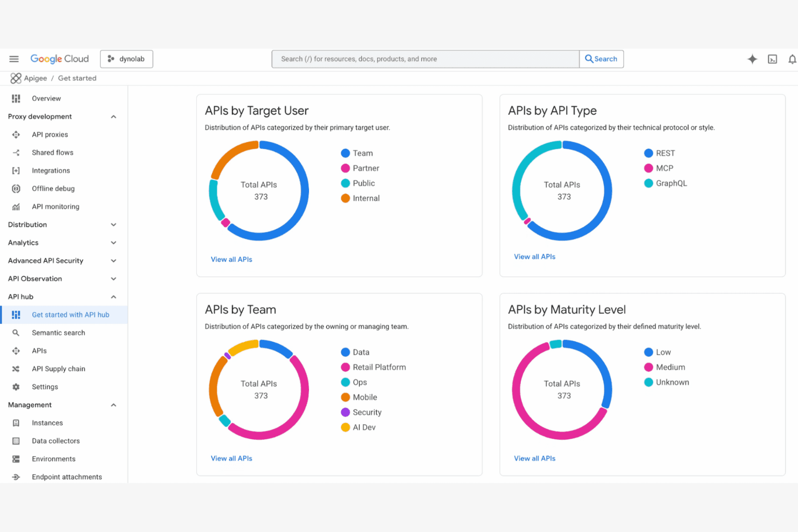
Task: Focus the resources search field
Action: [425, 59]
